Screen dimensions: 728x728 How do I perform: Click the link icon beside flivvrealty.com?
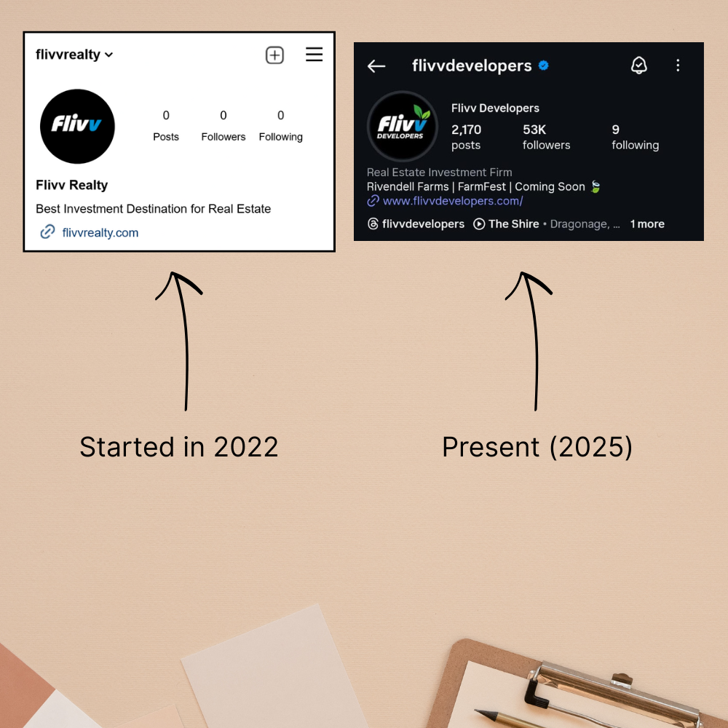click(x=47, y=232)
